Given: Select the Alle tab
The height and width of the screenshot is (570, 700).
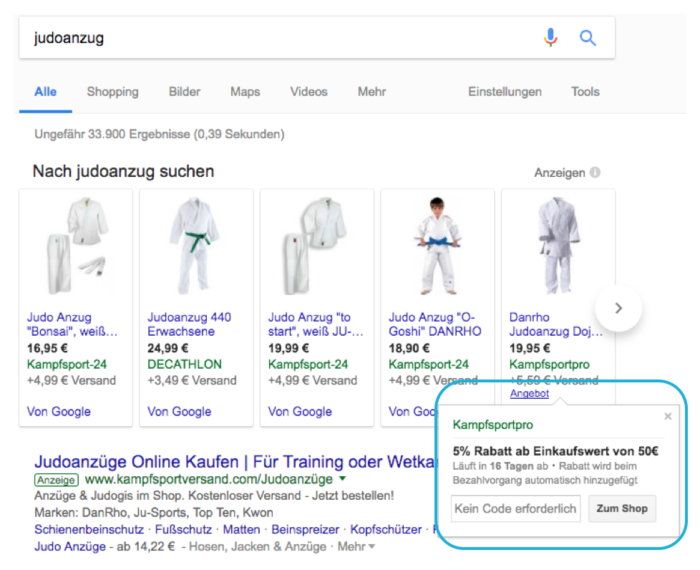Looking at the screenshot, I should point(46,92).
